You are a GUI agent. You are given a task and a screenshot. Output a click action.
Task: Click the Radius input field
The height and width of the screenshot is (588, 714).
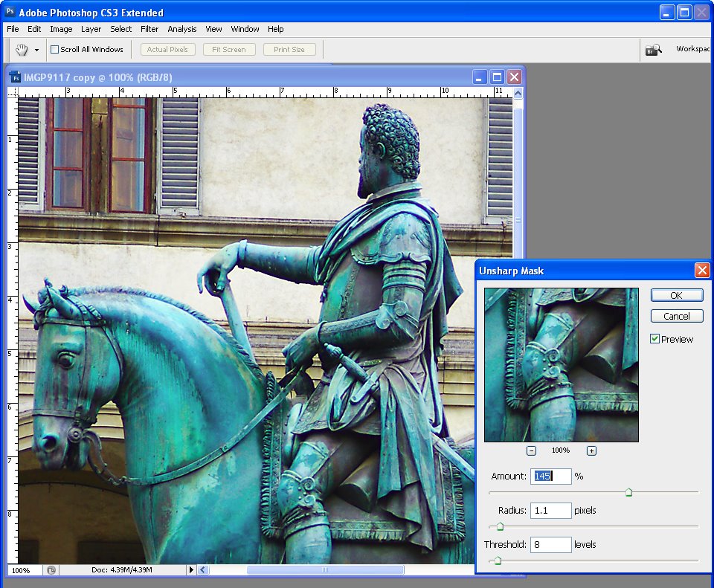tap(550, 510)
